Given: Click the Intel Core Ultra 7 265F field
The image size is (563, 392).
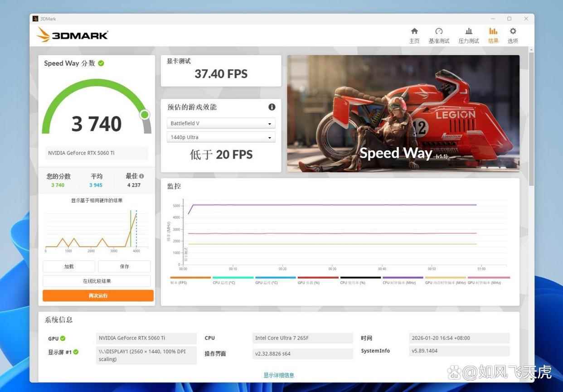Looking at the screenshot, I should (303, 338).
